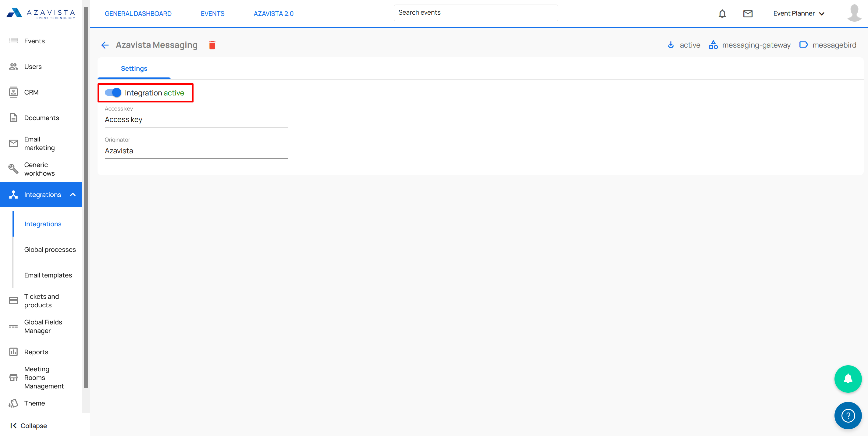Open Email marketing label
The width and height of the screenshot is (868, 436).
pyautogui.click(x=39, y=143)
